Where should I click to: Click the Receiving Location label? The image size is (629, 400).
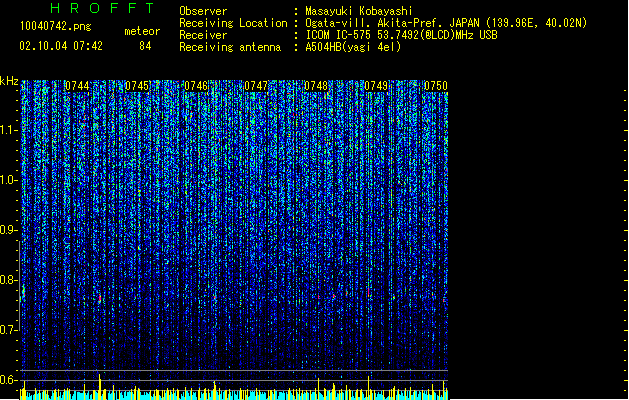pyautogui.click(x=233, y=23)
